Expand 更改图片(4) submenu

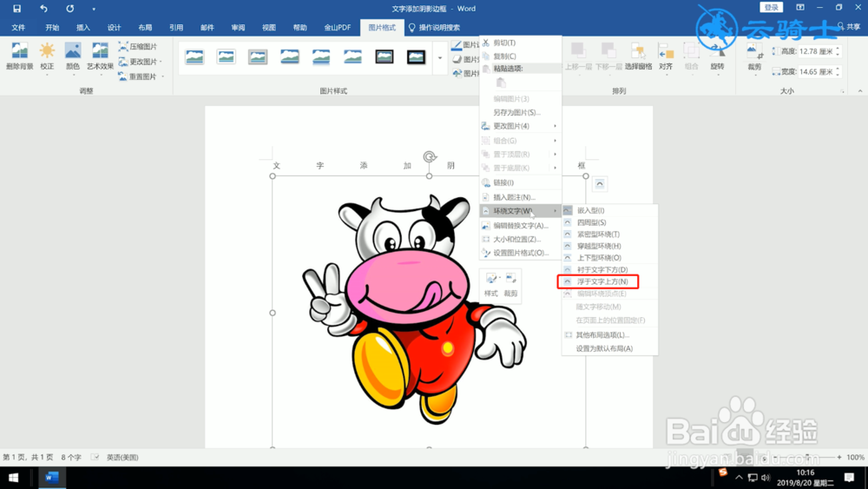coord(520,126)
